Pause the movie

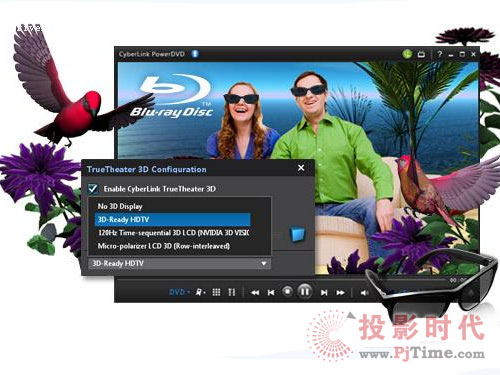click(x=305, y=292)
